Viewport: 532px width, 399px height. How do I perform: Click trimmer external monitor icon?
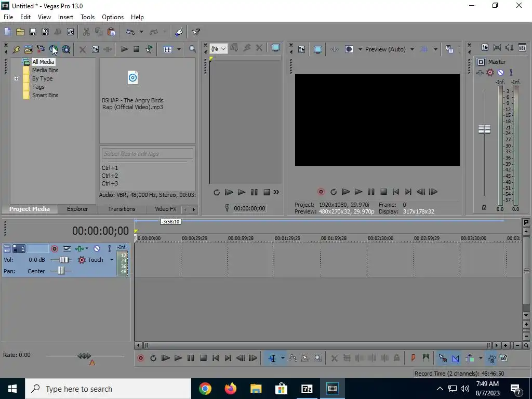click(x=275, y=48)
